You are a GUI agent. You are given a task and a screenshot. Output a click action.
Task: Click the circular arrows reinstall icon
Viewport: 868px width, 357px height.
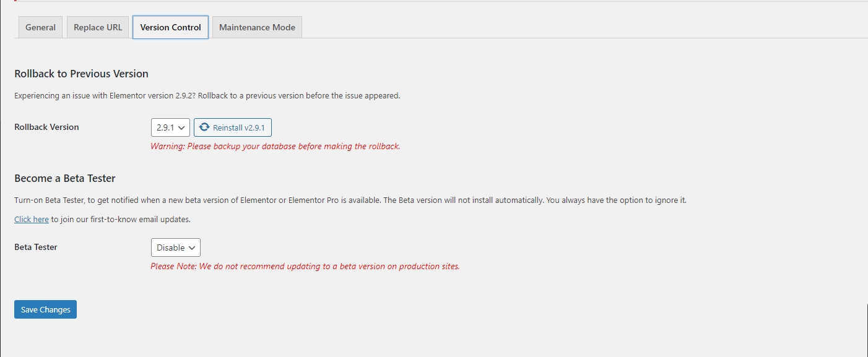[x=204, y=127]
